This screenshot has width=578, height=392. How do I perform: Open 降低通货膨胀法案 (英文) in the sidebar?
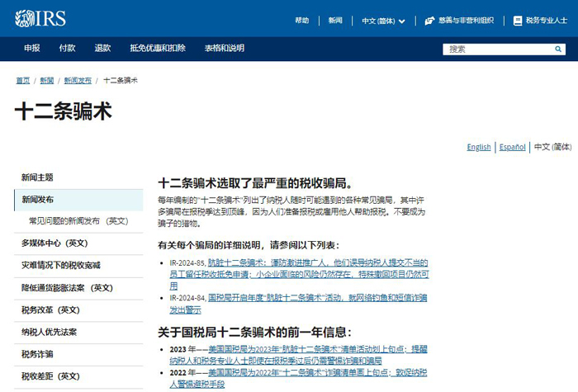coord(67,288)
